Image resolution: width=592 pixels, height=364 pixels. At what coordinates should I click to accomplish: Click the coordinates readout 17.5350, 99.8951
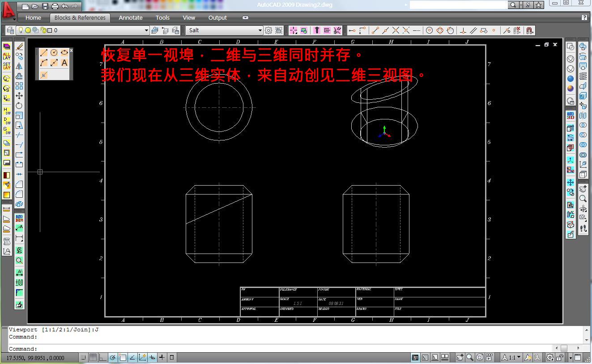point(35,358)
